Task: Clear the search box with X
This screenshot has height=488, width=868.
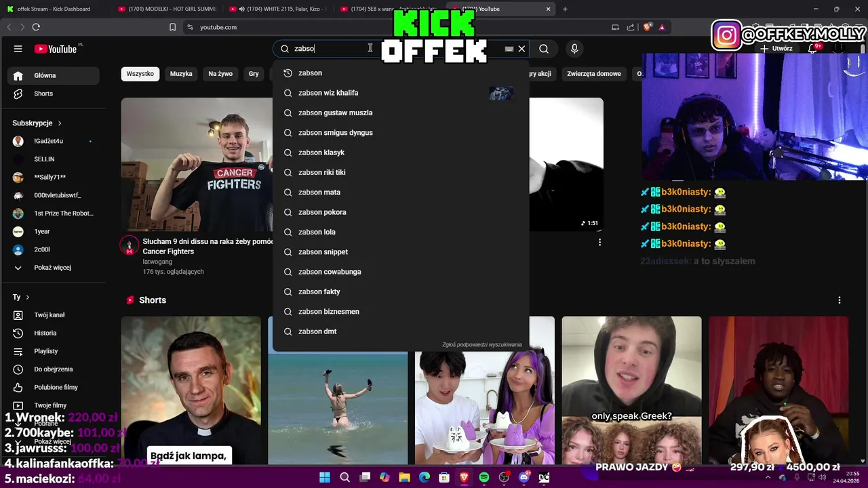Action: coord(521,49)
